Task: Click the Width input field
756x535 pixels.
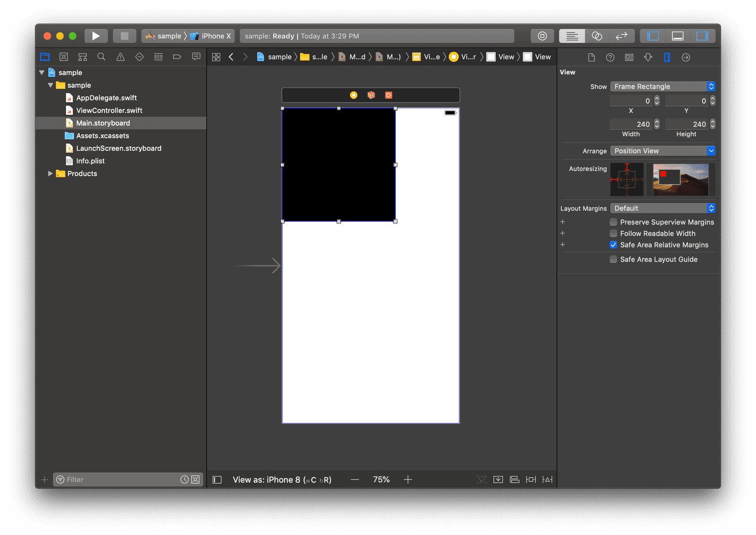Action: 630,124
